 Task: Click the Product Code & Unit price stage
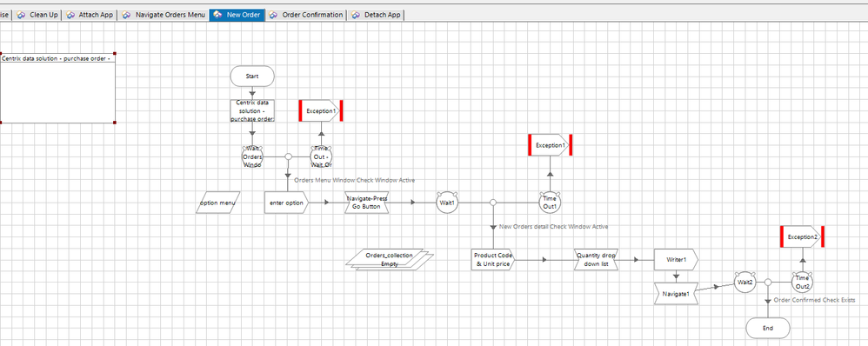(493, 260)
